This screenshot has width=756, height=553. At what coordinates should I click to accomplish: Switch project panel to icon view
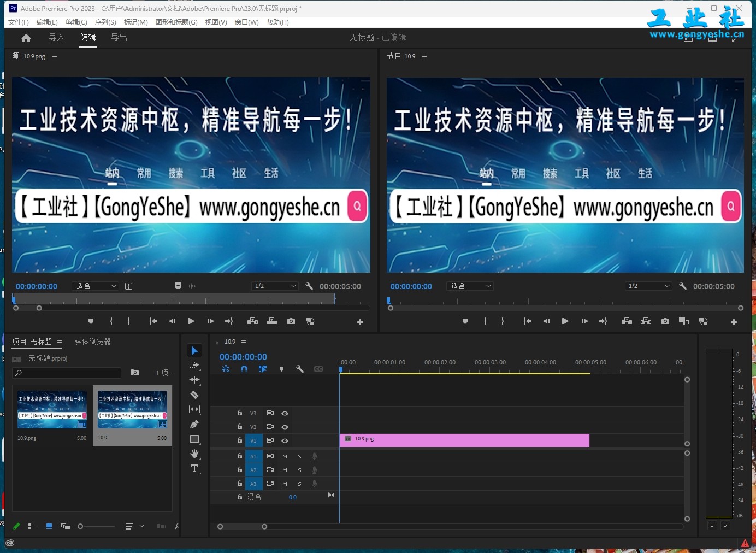pyautogui.click(x=49, y=526)
